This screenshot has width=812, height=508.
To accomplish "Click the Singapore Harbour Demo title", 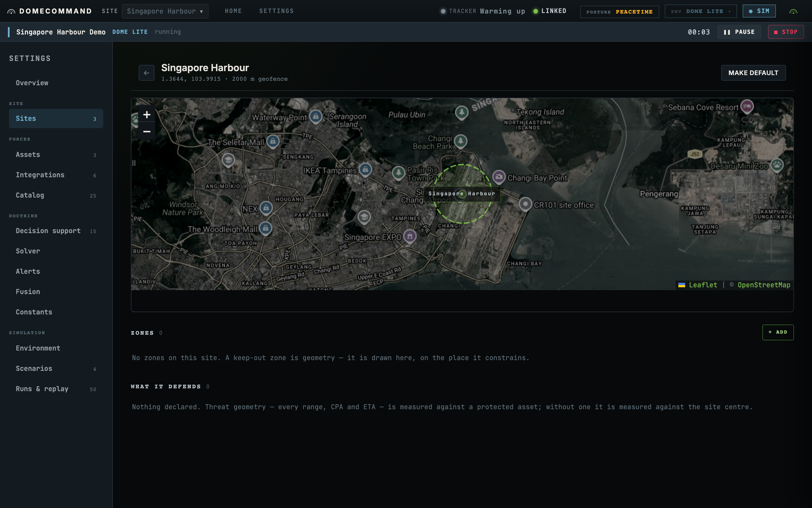I will pos(61,32).
